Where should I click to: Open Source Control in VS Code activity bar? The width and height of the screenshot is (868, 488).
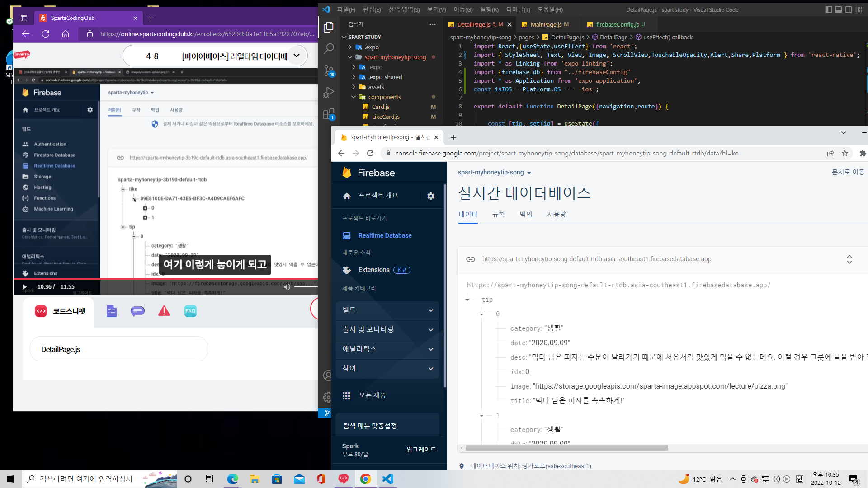click(329, 70)
